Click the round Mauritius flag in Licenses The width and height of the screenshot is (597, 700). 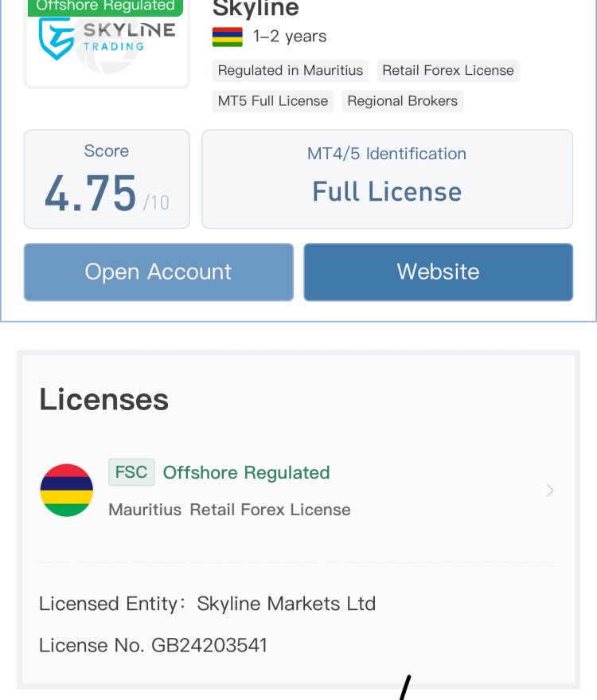[67, 491]
